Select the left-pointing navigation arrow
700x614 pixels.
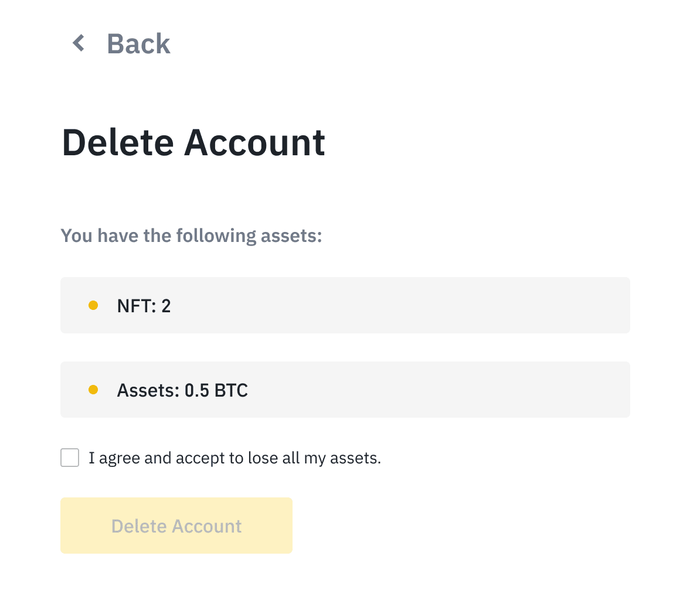click(78, 43)
